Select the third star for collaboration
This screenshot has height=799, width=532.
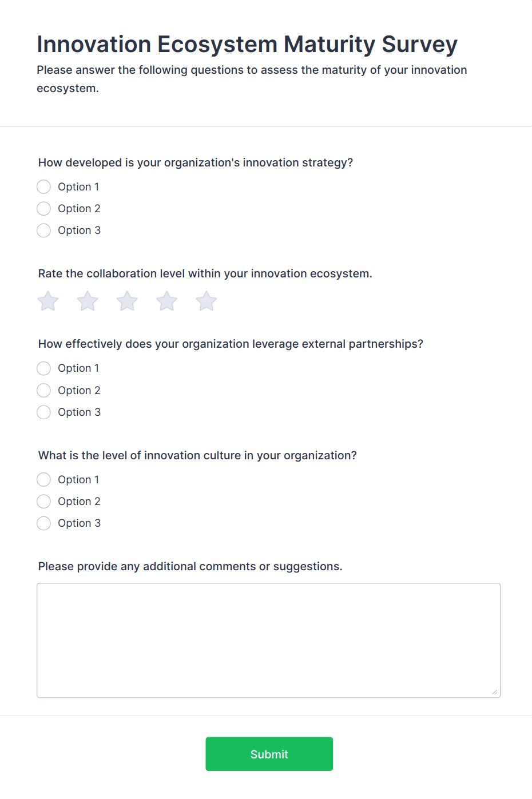click(127, 301)
